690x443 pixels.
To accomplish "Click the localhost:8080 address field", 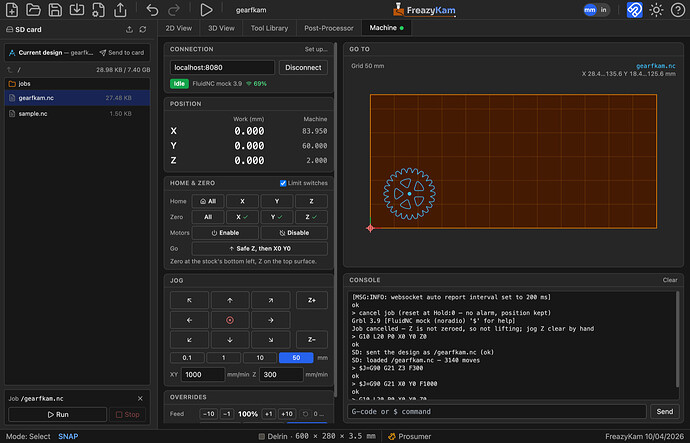I will click(x=222, y=67).
